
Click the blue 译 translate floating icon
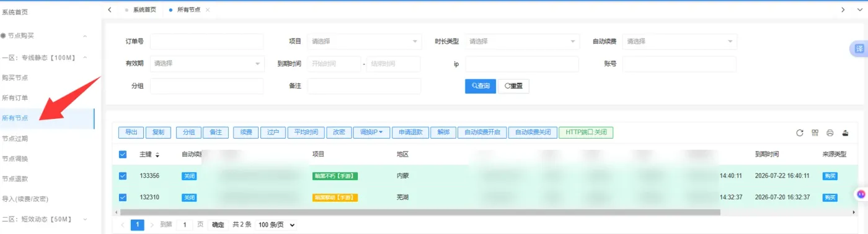tap(859, 49)
